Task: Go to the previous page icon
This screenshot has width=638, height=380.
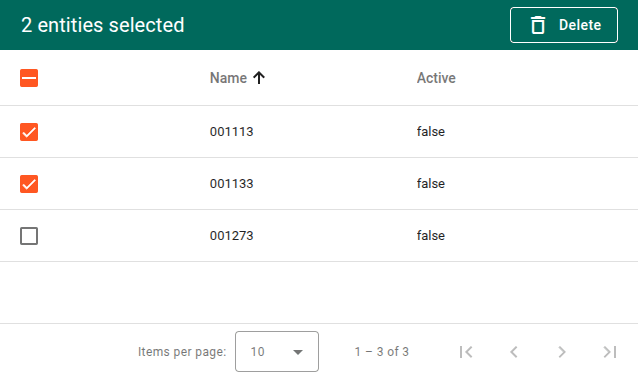Action: pyautogui.click(x=514, y=352)
